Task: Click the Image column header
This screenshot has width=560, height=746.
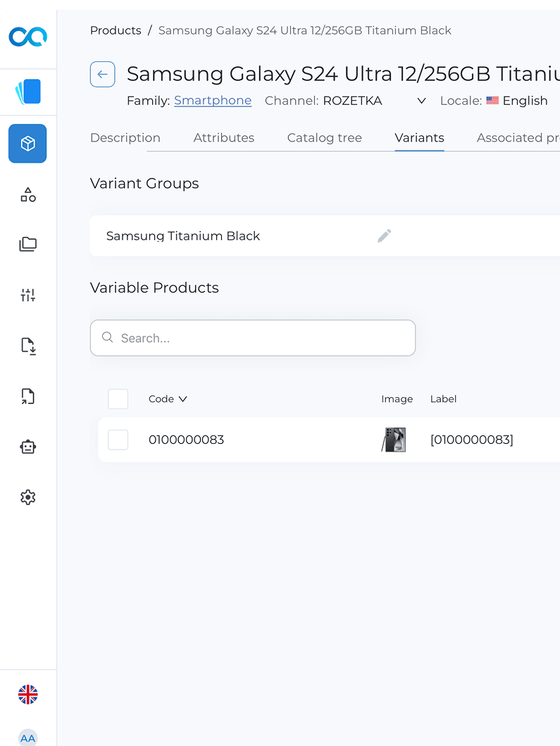Action: 397,399
